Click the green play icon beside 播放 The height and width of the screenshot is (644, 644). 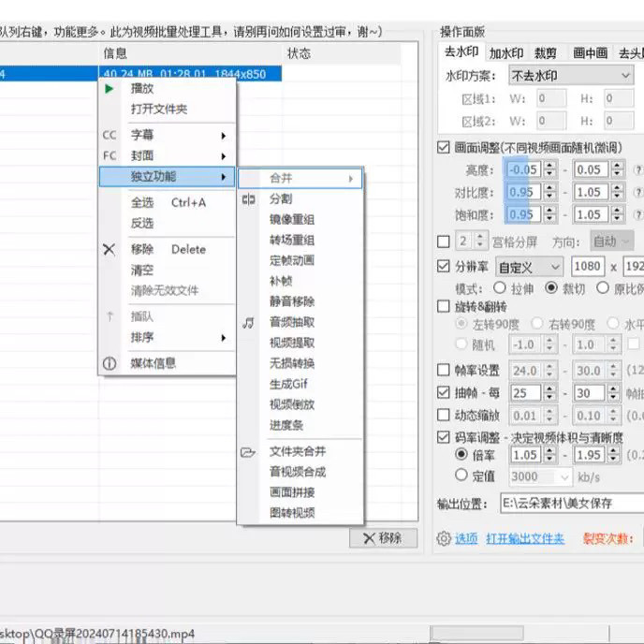pos(109,89)
